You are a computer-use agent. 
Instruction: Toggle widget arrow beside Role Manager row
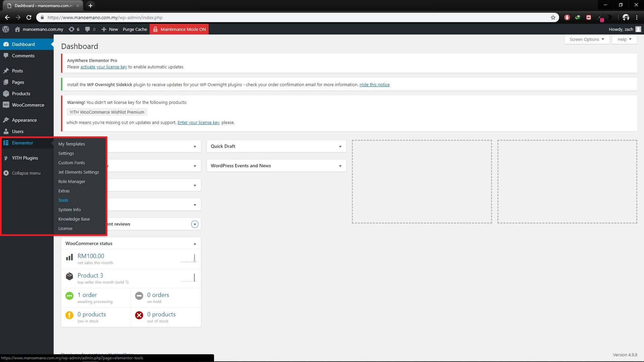pyautogui.click(x=195, y=185)
